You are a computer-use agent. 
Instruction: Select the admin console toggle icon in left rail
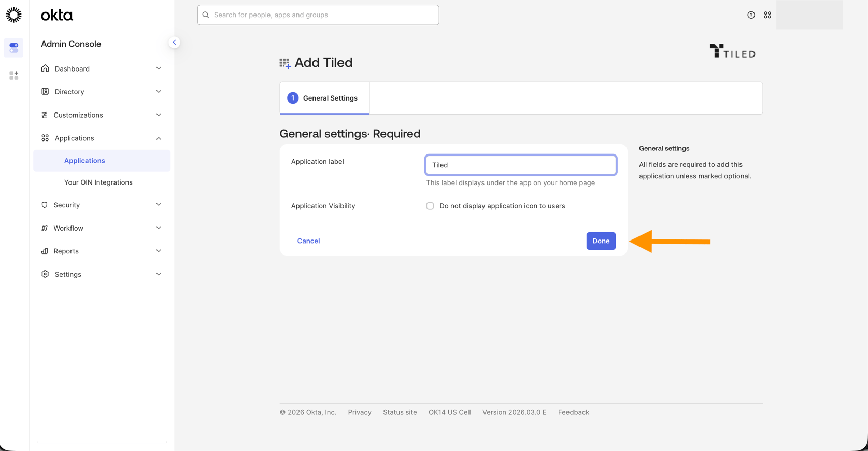(14, 48)
